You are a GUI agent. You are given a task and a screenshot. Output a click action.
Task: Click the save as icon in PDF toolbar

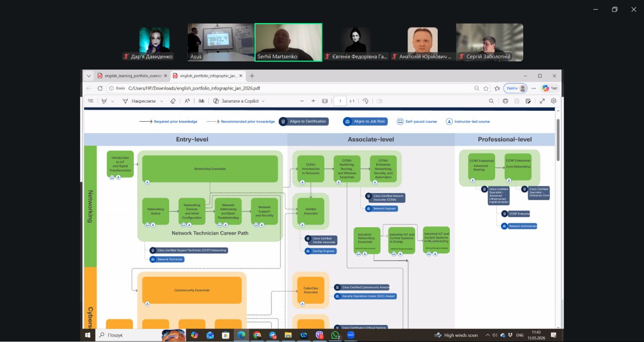click(x=528, y=101)
